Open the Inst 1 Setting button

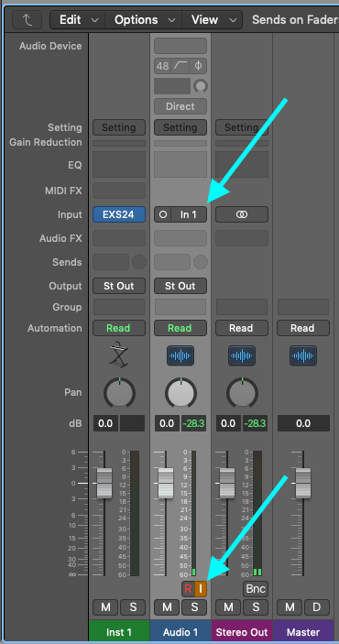(119, 127)
